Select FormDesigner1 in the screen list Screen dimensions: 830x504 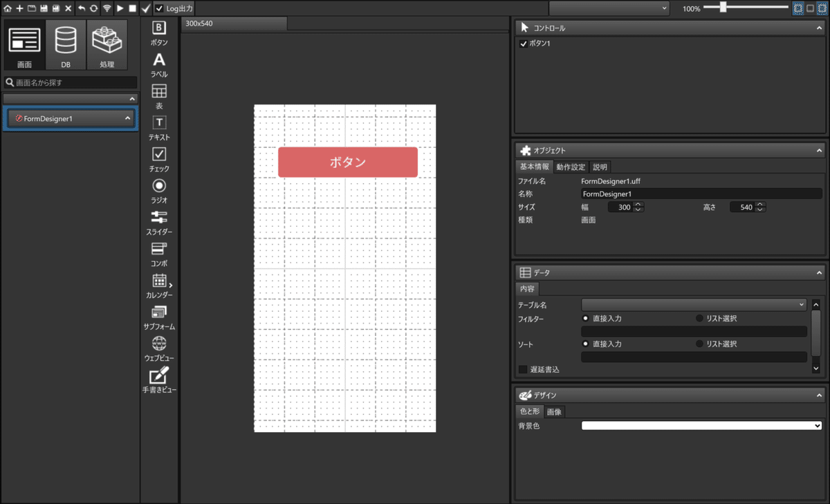click(70, 118)
